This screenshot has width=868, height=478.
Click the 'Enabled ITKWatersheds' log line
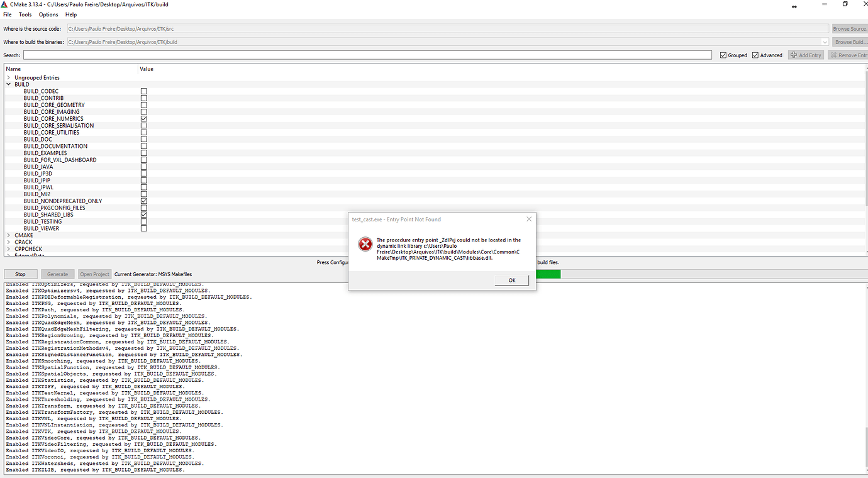point(105,464)
